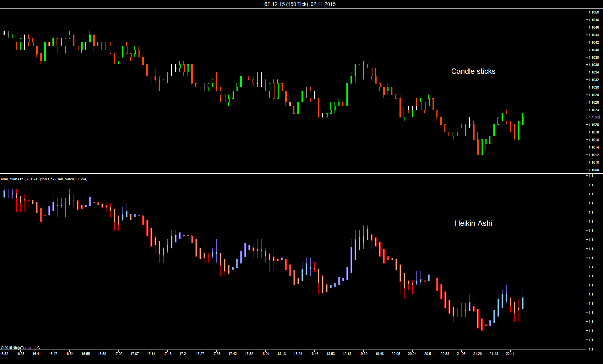Click the 1,1040 price axis label
The width and height of the screenshot is (603, 364).
point(594,50)
